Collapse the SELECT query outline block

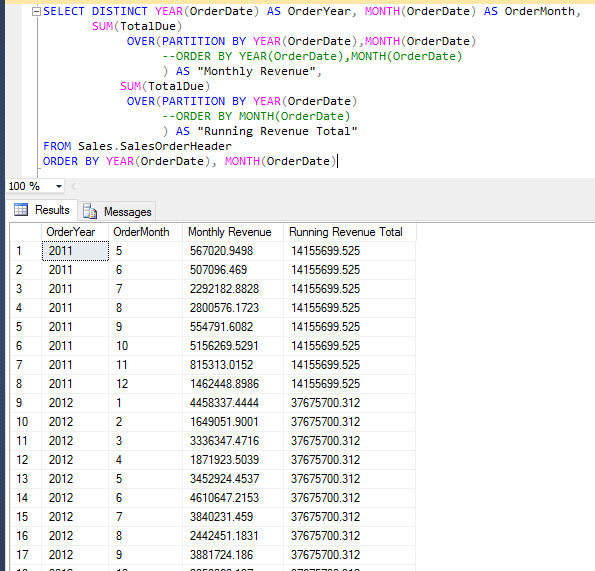36,12
